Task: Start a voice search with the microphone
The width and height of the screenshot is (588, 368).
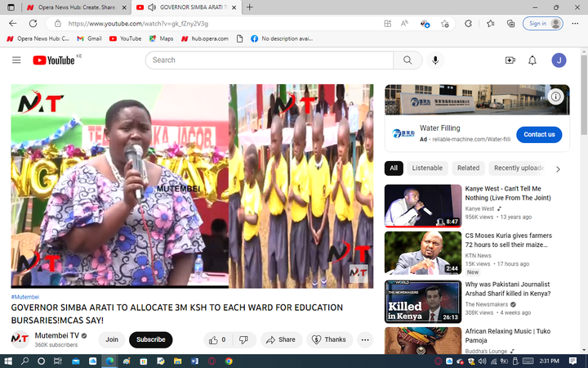Action: coord(435,60)
